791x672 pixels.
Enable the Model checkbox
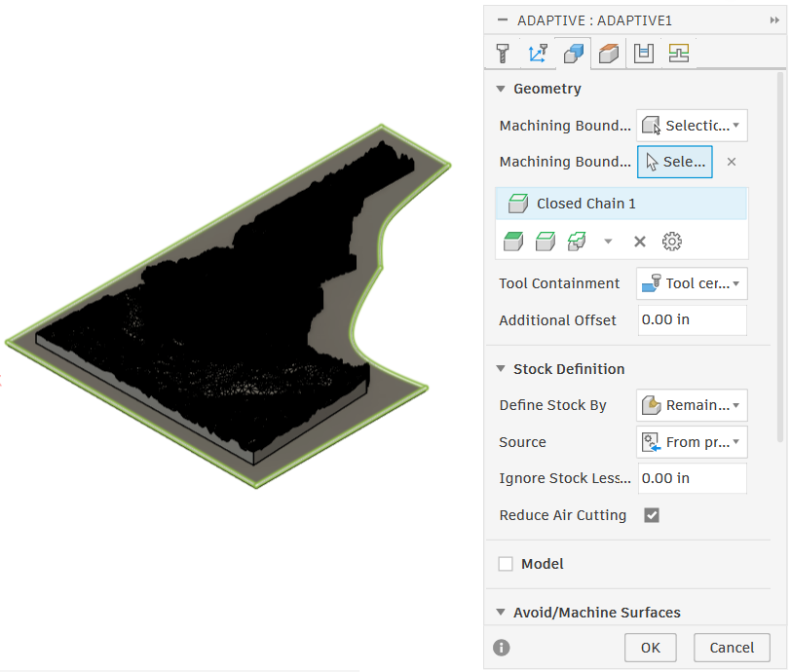[506, 564]
